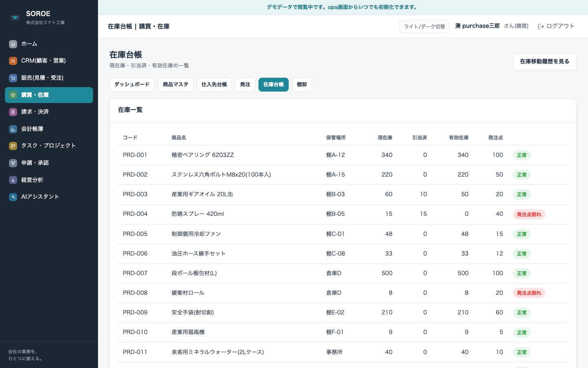
Task: Click the 引当済 column header
Action: [x=420, y=138]
